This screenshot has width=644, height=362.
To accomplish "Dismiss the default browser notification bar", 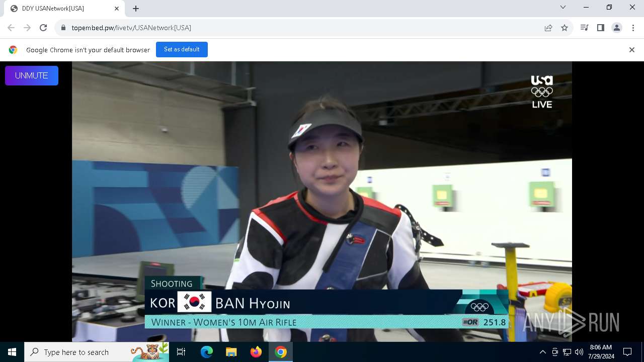I will (631, 50).
